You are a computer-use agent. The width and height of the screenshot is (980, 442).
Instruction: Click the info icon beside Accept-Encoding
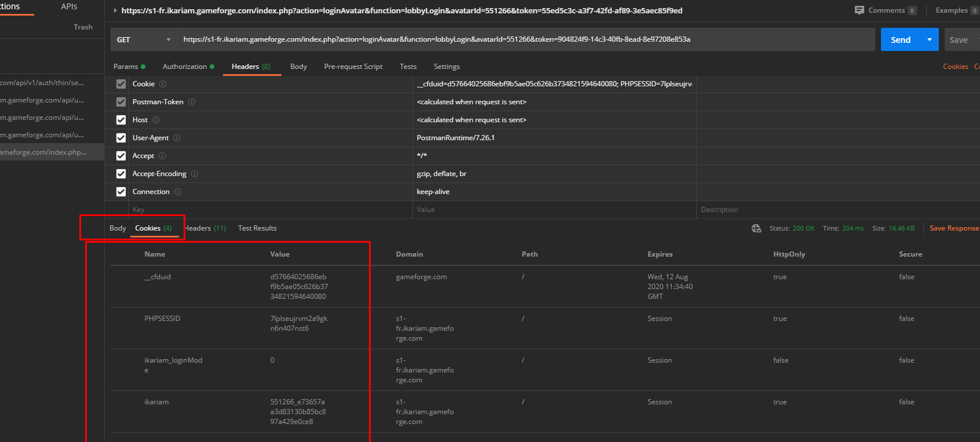pyautogui.click(x=195, y=174)
